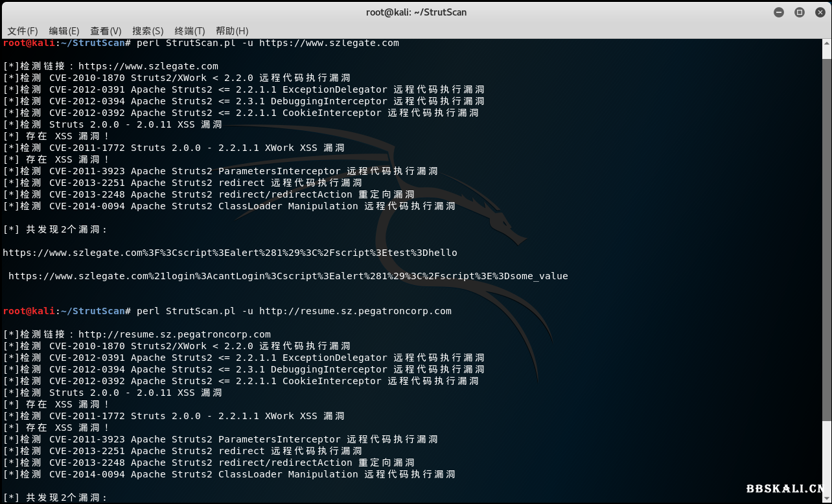The image size is (832, 504).
Task: Maximize the terminal window
Action: [x=800, y=12]
